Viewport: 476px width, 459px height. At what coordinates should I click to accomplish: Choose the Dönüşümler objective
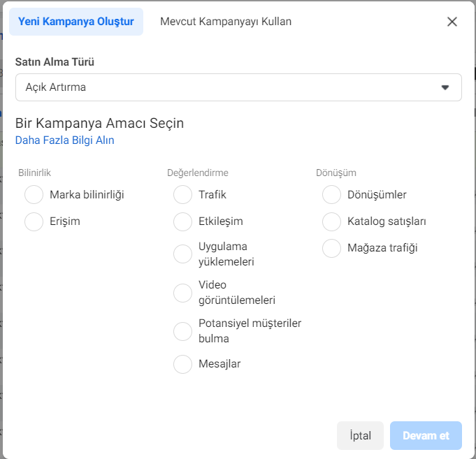tap(332, 195)
